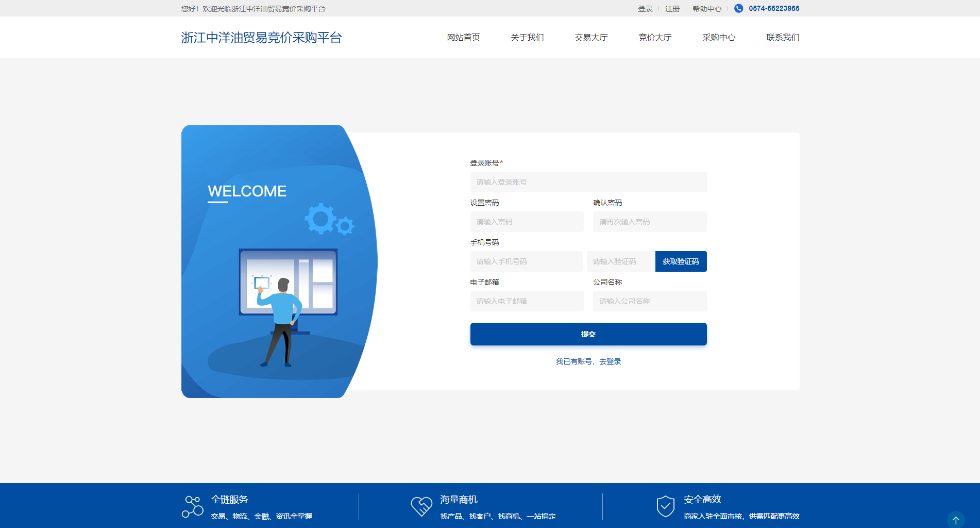980x528 pixels.
Task: Click the 浙江中洋油贸易竞价采购平台 site logo
Action: point(261,38)
